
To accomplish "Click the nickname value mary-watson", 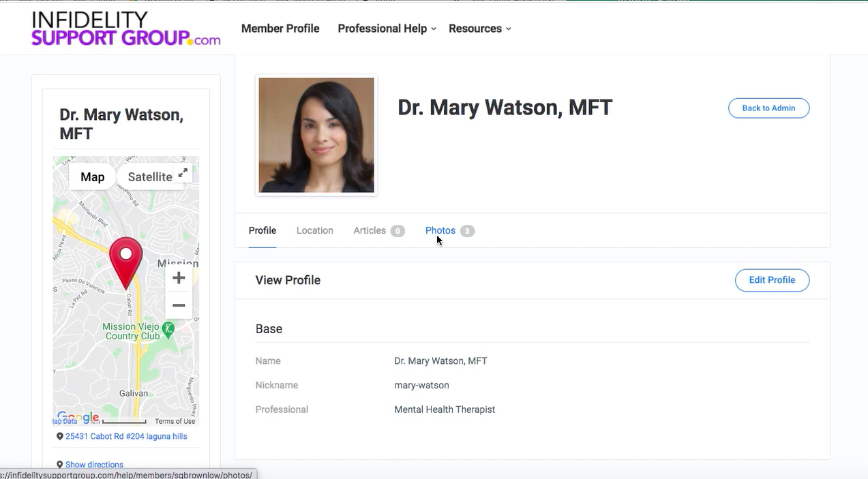I will [421, 386].
